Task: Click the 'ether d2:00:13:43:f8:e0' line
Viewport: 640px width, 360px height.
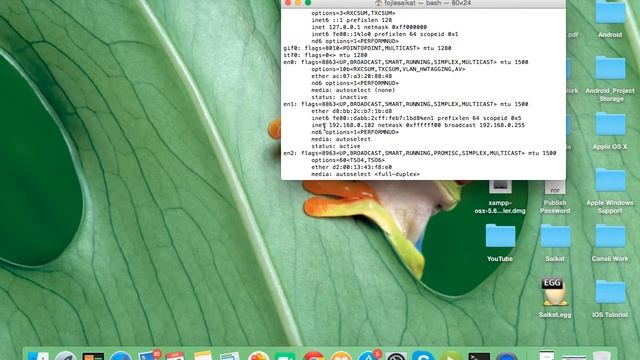Action: pyautogui.click(x=351, y=167)
